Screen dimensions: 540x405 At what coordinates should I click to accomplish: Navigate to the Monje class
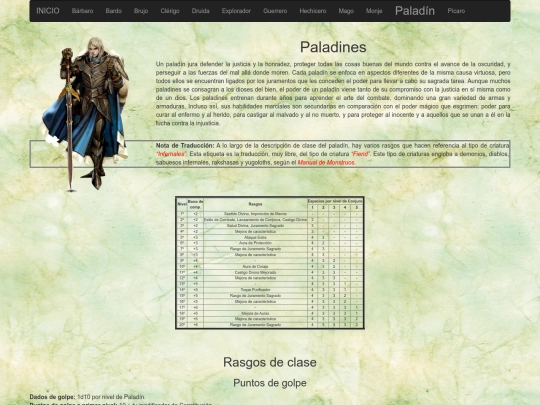point(374,11)
